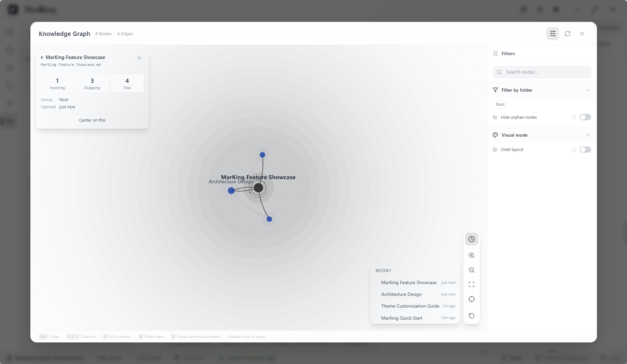Reset the graph view

(x=472, y=316)
